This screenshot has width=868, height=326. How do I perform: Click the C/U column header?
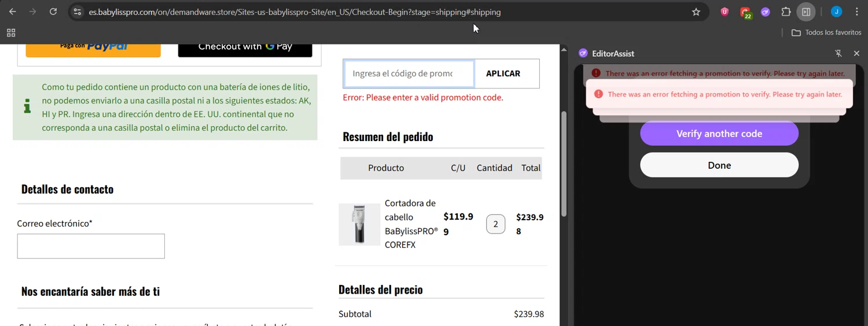point(458,168)
